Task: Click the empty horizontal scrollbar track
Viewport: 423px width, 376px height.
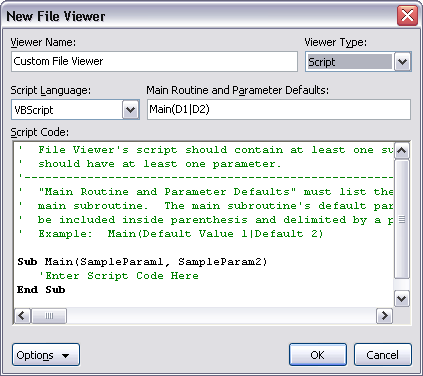Action: pos(221,315)
